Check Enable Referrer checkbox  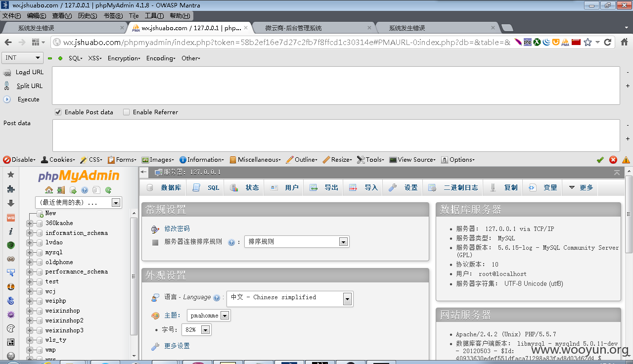click(x=126, y=112)
